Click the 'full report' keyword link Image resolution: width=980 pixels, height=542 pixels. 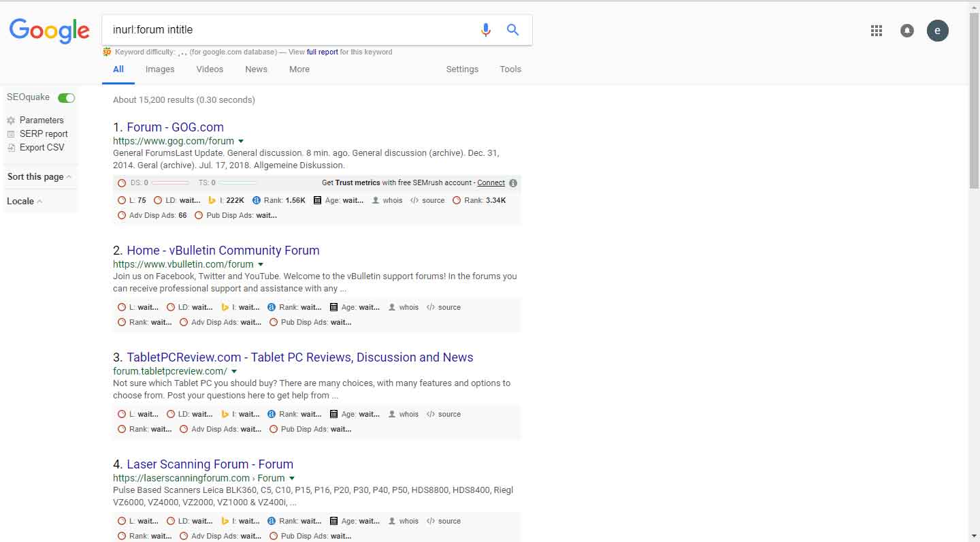tap(322, 52)
